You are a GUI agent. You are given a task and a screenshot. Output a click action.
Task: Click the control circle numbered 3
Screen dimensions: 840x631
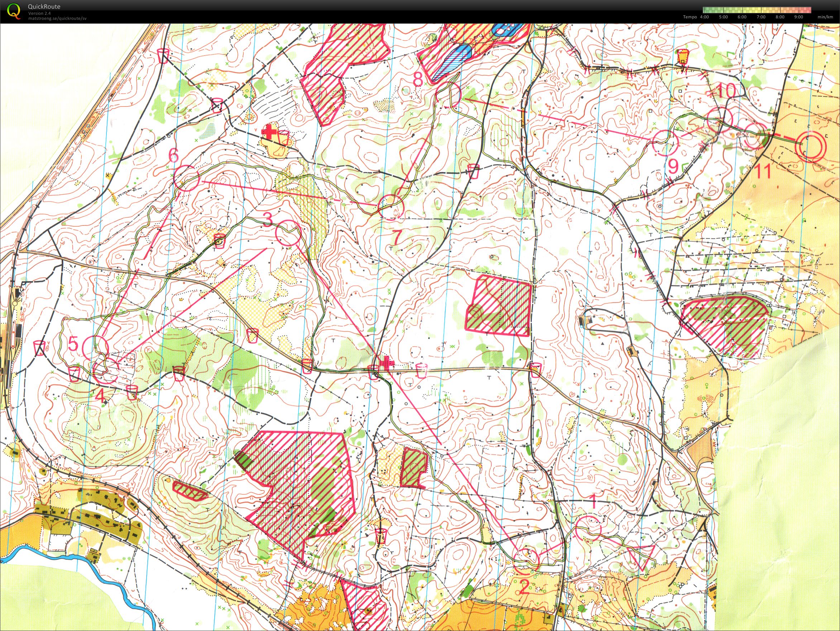(288, 233)
